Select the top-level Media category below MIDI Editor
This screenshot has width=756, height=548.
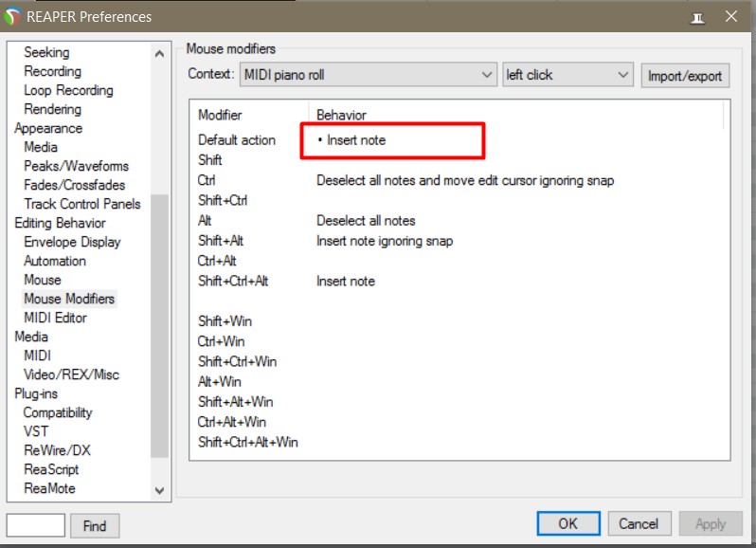[x=31, y=337]
